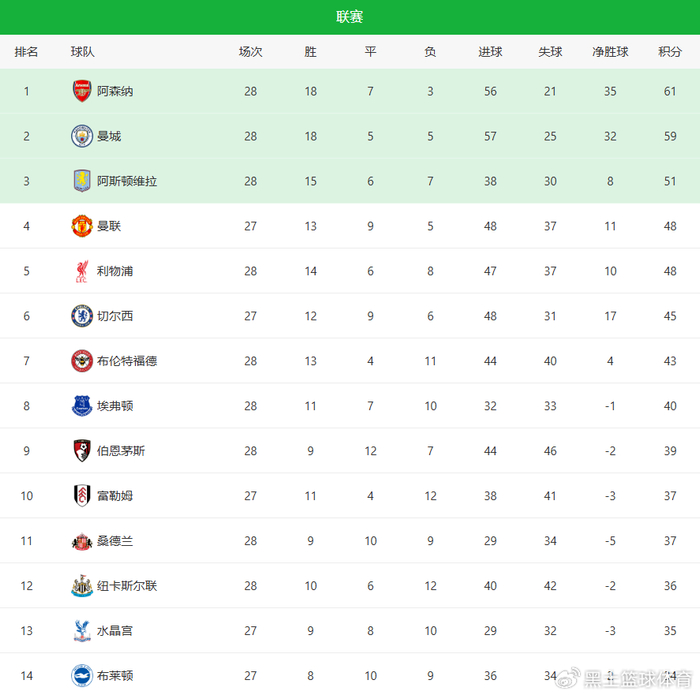Click the 进球 column header
The width and height of the screenshot is (700, 695).
point(490,52)
